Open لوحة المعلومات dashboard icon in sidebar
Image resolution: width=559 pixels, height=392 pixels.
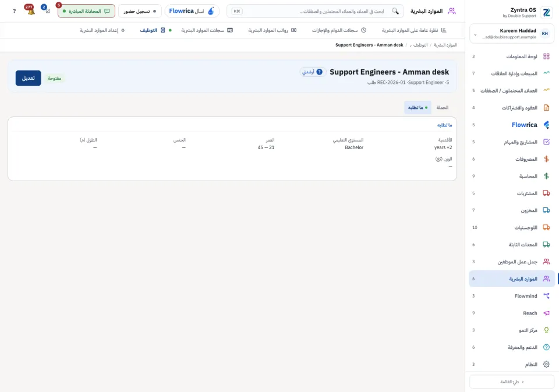coord(546,56)
